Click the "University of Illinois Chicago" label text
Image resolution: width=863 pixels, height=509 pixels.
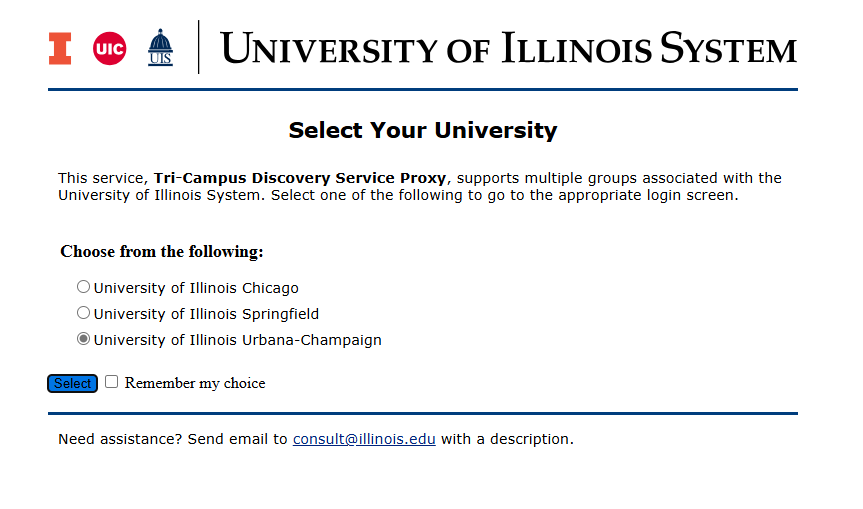pyautogui.click(x=196, y=288)
